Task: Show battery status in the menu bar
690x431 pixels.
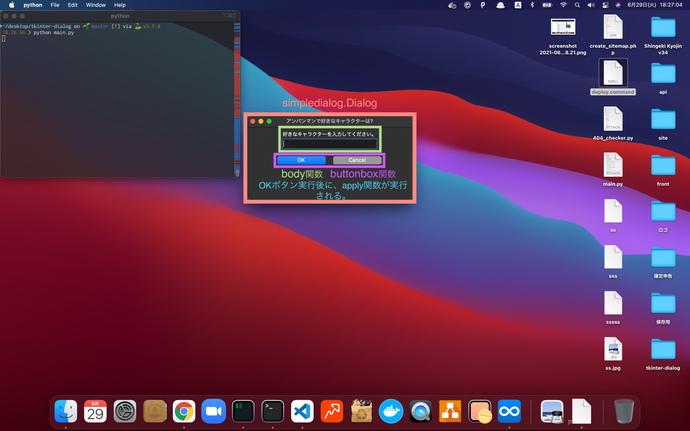Action: (547, 5)
